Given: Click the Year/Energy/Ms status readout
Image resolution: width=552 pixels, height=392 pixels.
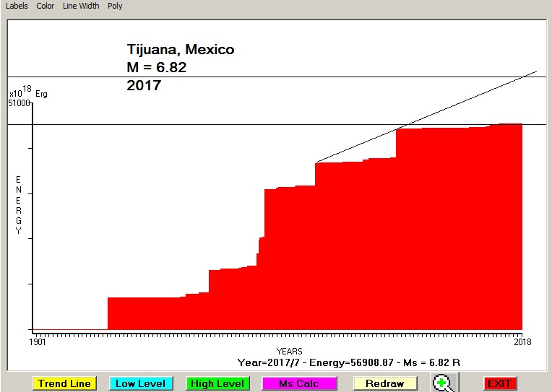Looking at the screenshot, I should click(x=349, y=362).
